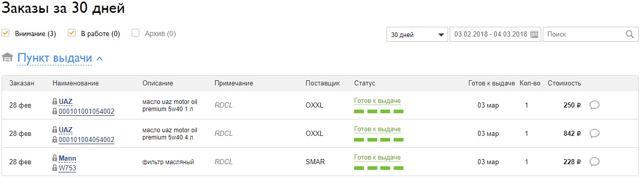Click green progress bar of Mann order status
This screenshot has height=192, width=644.
pyautogui.click(x=379, y=168)
